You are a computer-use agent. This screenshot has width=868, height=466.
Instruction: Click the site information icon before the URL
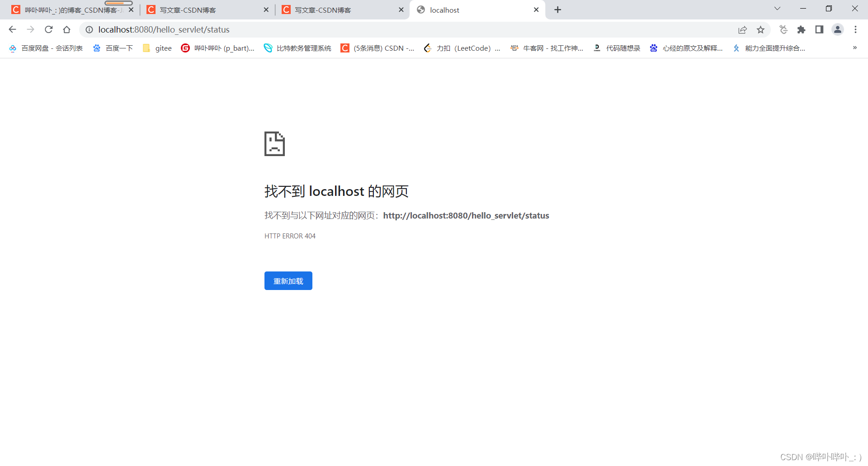89,29
